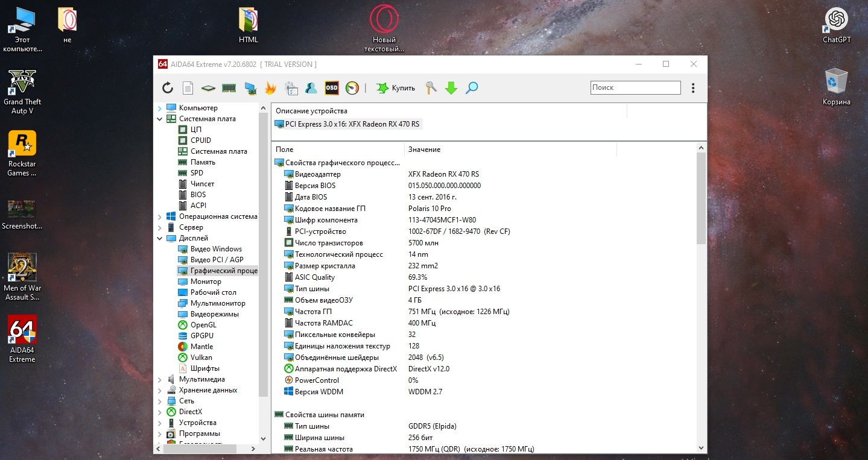Collapse the Системная плата tree node
The image size is (868, 460).
159,119
